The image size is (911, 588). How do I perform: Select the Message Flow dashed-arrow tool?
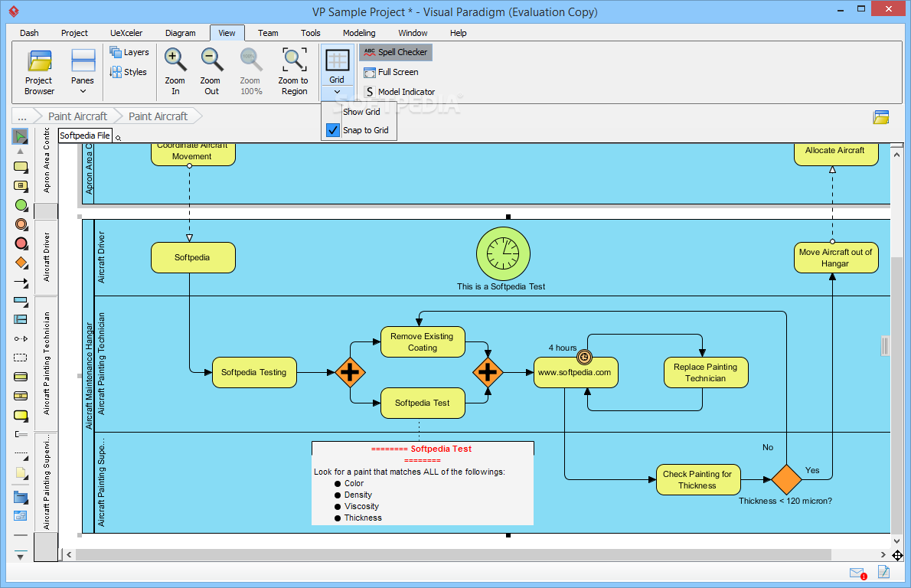(21, 338)
